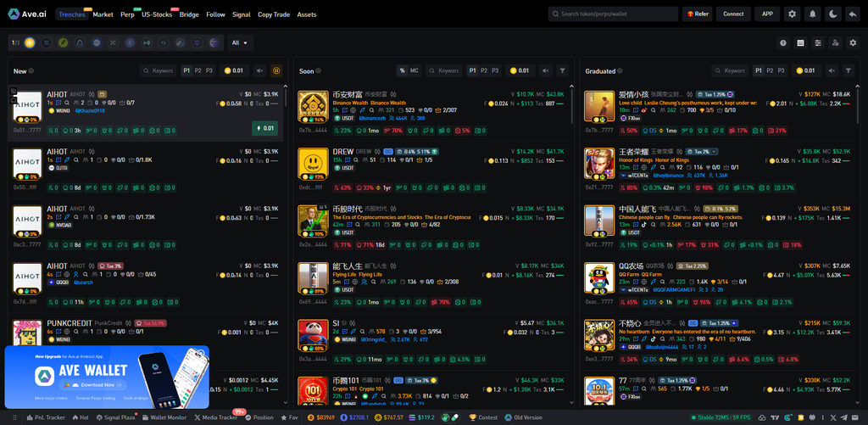This screenshot has height=425, width=868.
Task: Toggle visibility eye next to Soon
Action: tap(319, 71)
